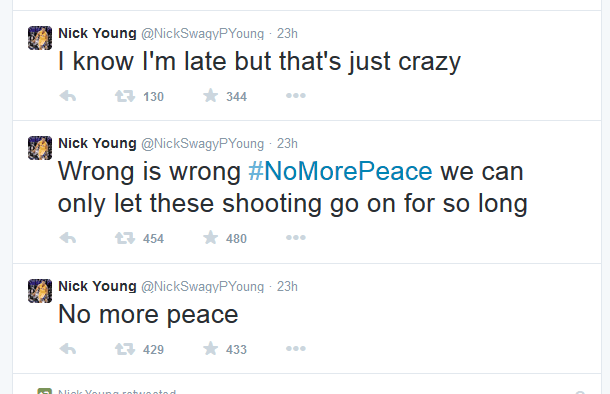Viewport: 610px width, 394px height.
Task: Open avatar beside "No more peace" tweet
Action: point(40,291)
